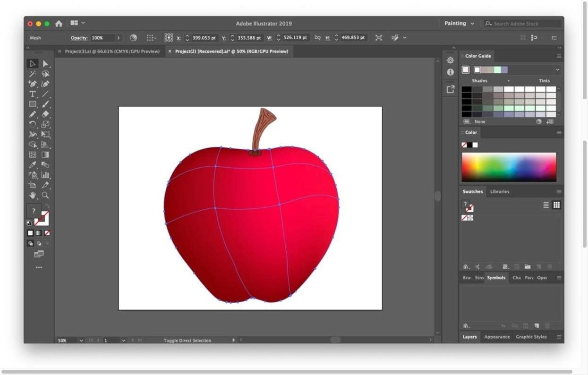The width and height of the screenshot is (588, 375).
Task: Click the Search Adobe Stock field
Action: tap(523, 24)
